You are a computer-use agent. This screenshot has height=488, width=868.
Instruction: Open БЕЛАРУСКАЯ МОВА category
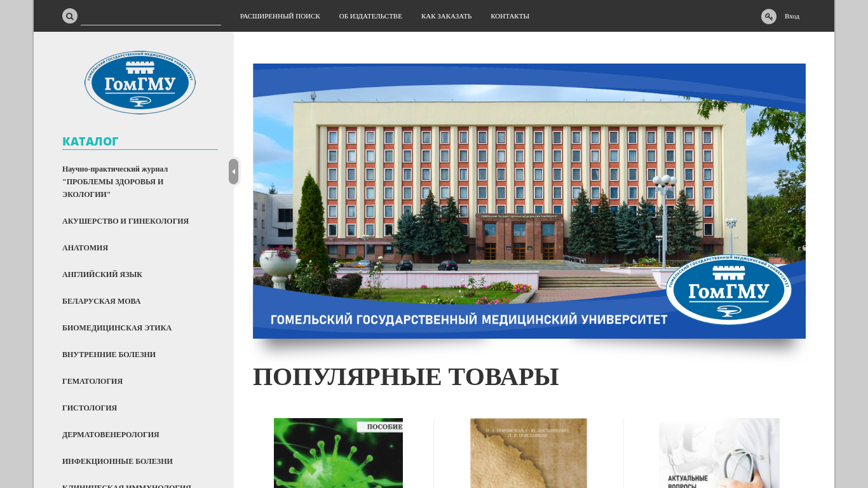(102, 301)
